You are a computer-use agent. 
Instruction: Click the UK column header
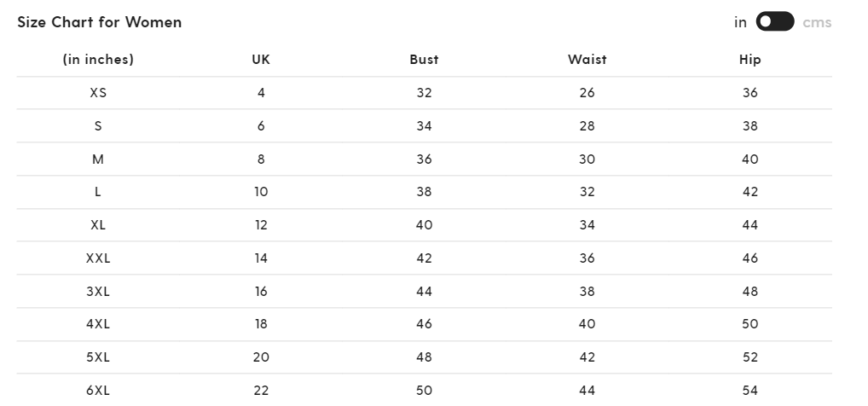(x=261, y=60)
